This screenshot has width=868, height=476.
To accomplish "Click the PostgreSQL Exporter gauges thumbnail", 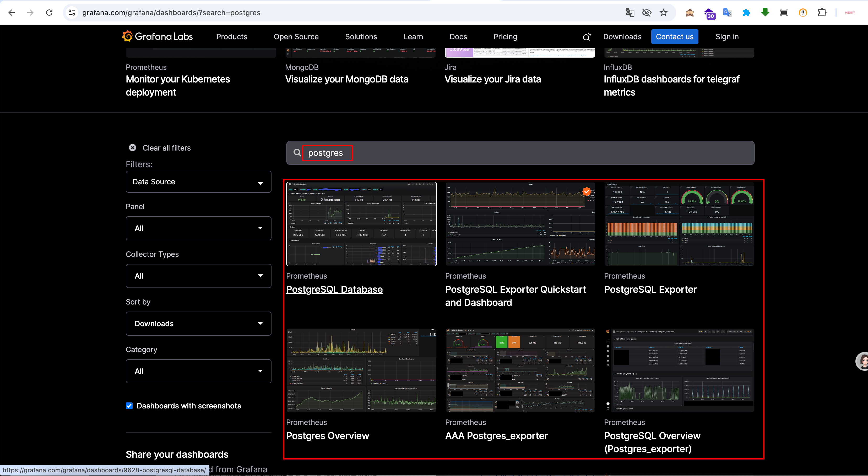I will coord(679,224).
